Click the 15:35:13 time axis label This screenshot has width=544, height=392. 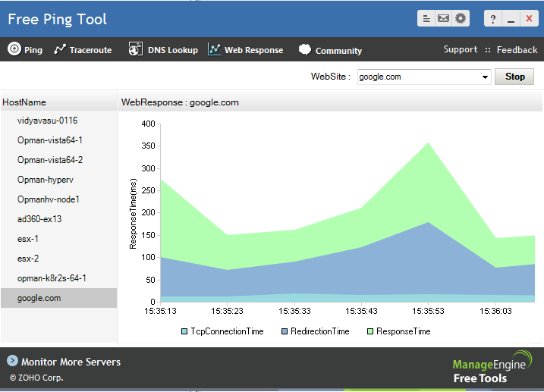click(160, 311)
